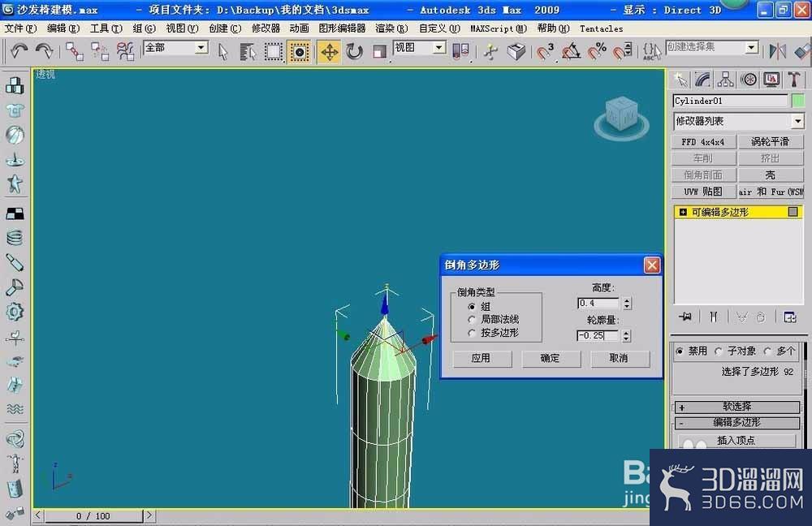The image size is (812, 526).
Task: Click the green object color swatch
Action: point(798,101)
